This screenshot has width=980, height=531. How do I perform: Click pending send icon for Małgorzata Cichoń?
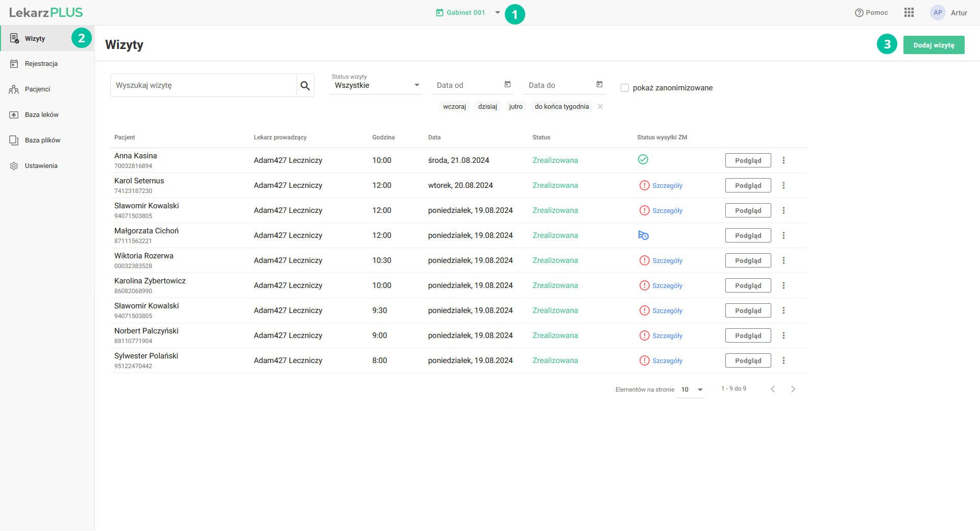click(643, 235)
